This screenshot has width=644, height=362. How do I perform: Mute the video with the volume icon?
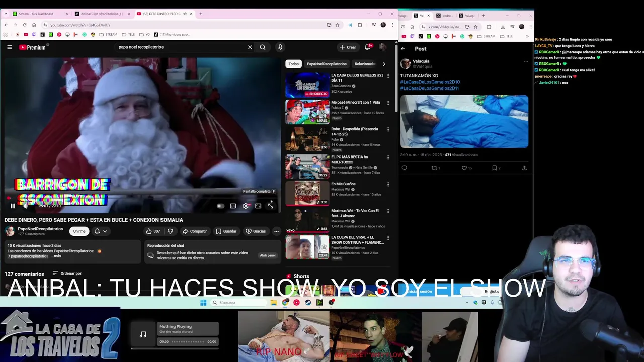coord(26,206)
